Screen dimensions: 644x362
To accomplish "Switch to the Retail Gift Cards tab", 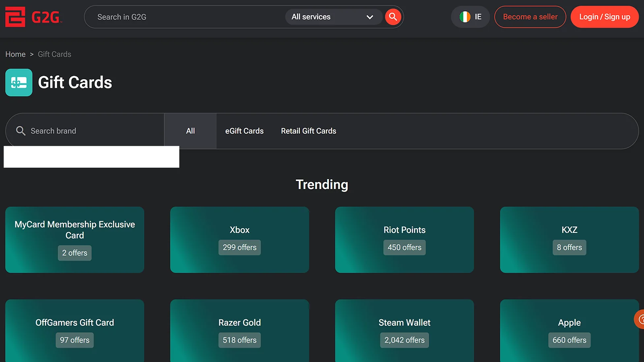I will point(309,131).
